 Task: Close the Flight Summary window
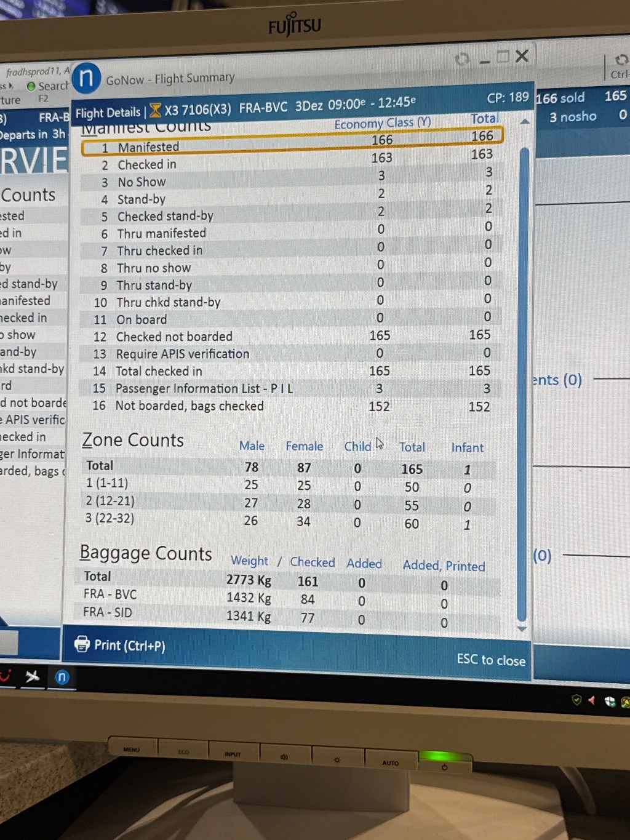[x=522, y=57]
